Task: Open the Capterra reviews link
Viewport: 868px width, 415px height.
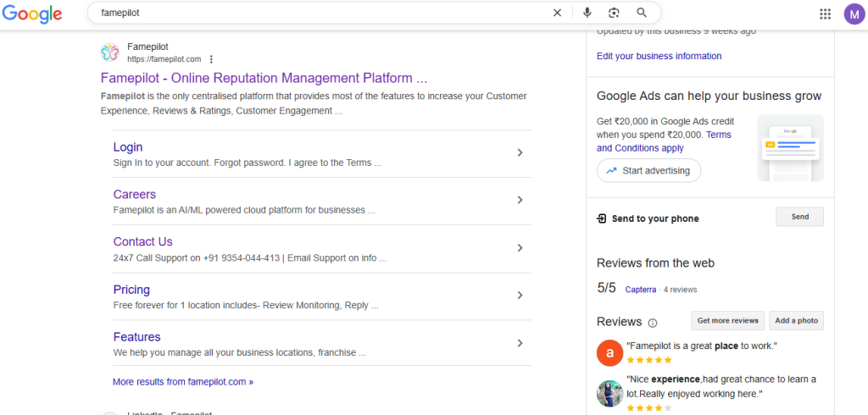Action: [641, 290]
